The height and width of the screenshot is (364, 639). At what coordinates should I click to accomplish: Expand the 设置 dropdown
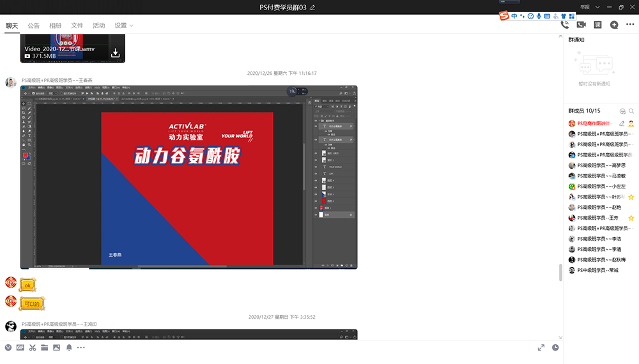pyautogui.click(x=124, y=26)
